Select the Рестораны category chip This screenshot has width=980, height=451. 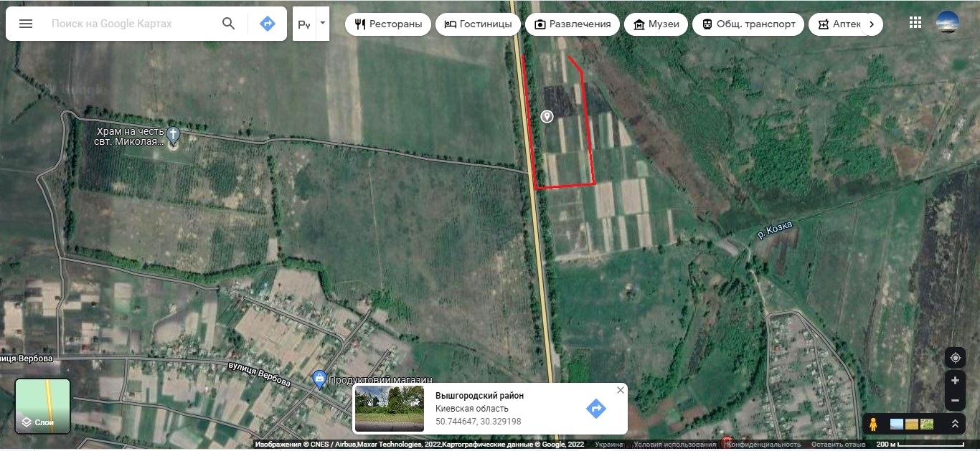click(388, 24)
